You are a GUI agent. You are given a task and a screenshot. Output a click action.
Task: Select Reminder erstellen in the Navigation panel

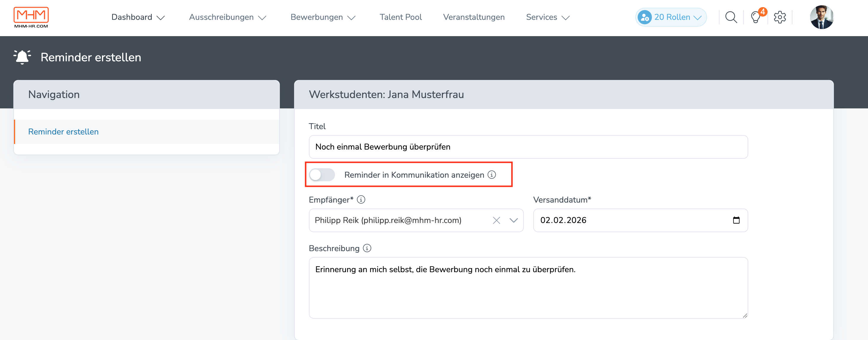tap(63, 131)
